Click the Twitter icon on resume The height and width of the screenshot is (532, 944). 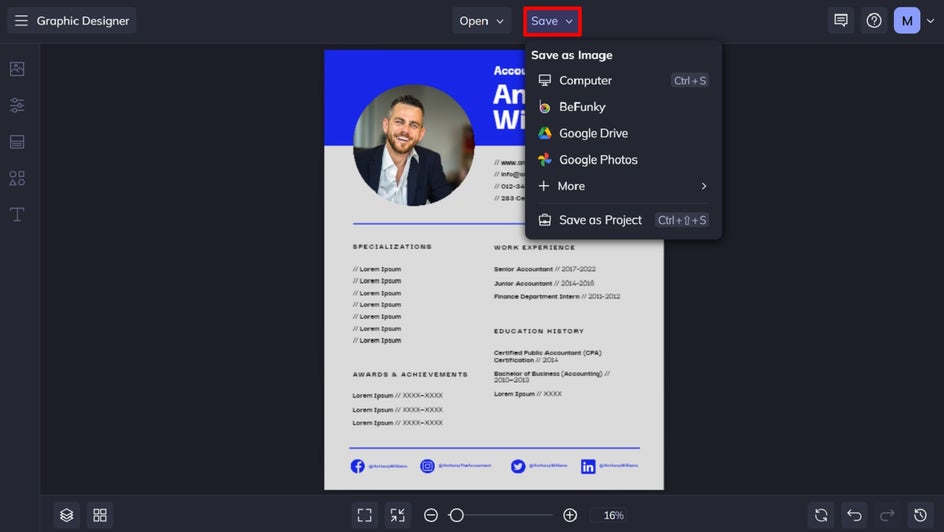[x=518, y=466]
